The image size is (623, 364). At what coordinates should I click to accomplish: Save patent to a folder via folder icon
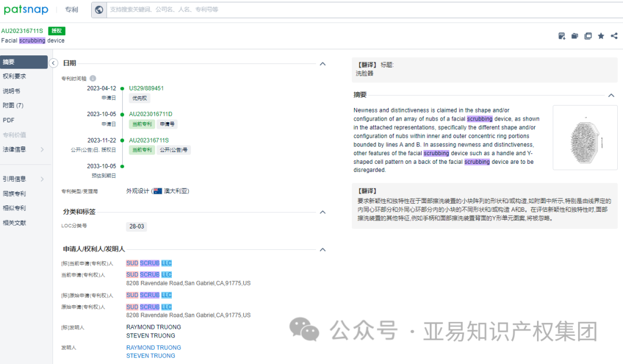[x=575, y=36]
